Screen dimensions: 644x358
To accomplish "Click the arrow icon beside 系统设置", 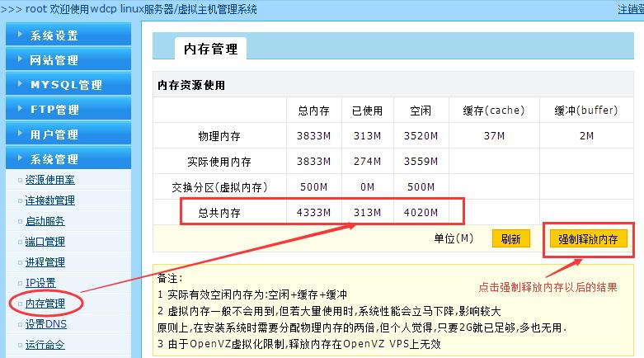I will click(21, 35).
